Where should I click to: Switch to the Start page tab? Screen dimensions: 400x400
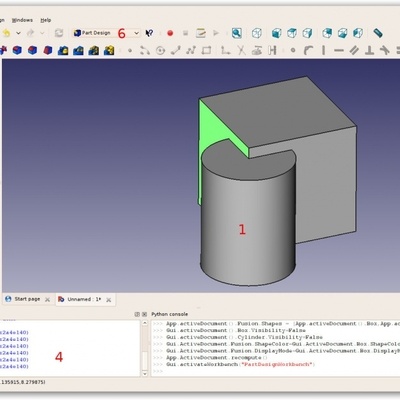(27, 299)
